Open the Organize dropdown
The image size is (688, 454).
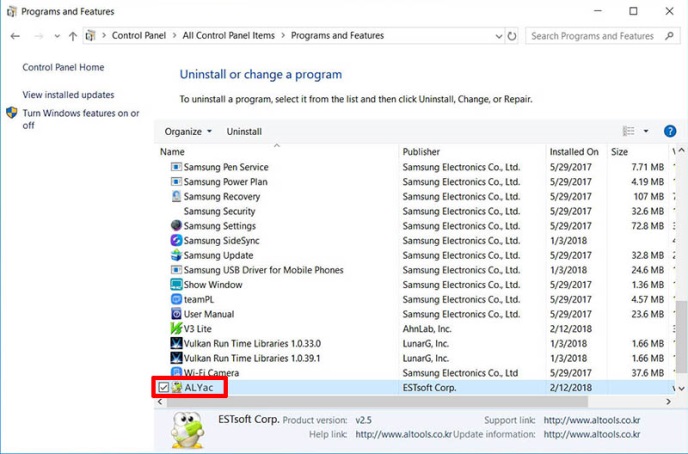click(188, 132)
